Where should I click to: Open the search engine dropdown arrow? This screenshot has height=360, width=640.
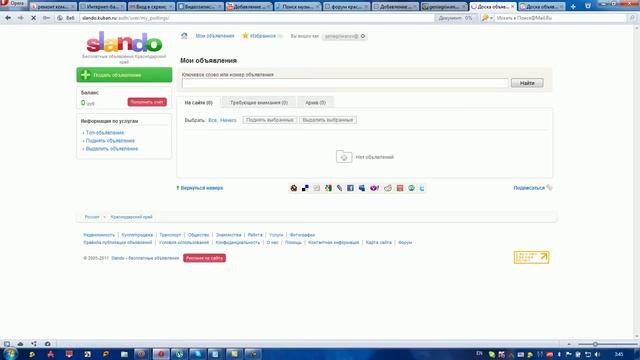[x=491, y=18]
